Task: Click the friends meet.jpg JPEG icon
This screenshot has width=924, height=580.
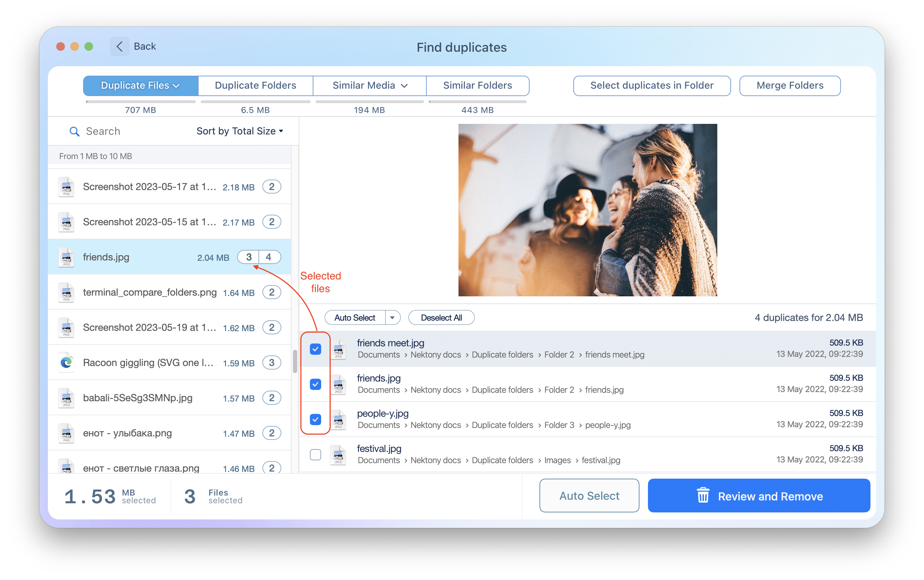Action: click(338, 349)
